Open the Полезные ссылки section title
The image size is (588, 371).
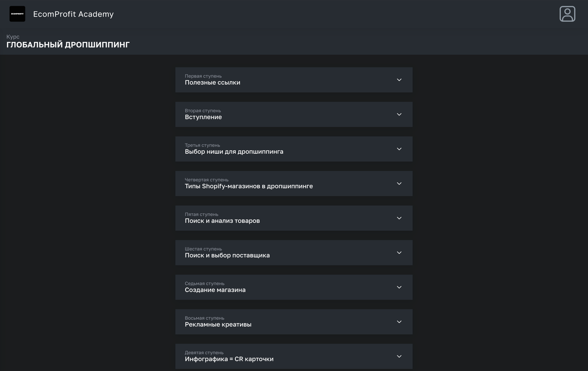[x=212, y=83]
